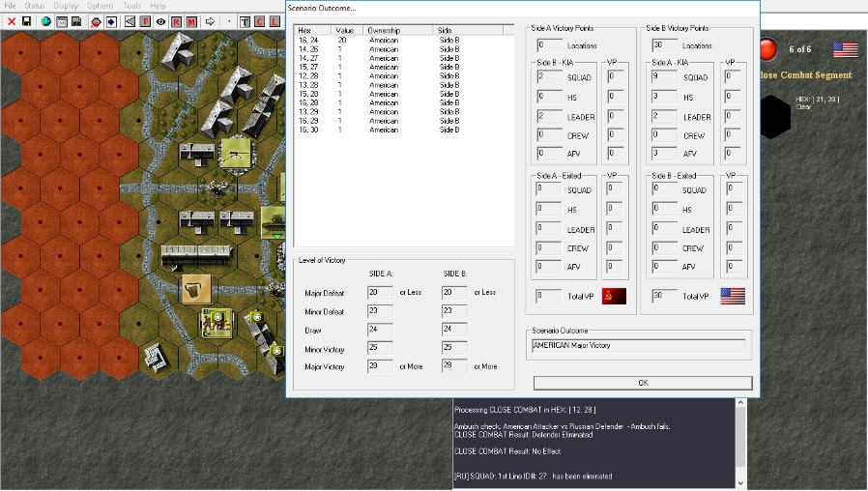Click the "CLOSE COMBAT Result: Defender Eliminated" log line
Screen dimensions: 868x491
tap(523, 435)
